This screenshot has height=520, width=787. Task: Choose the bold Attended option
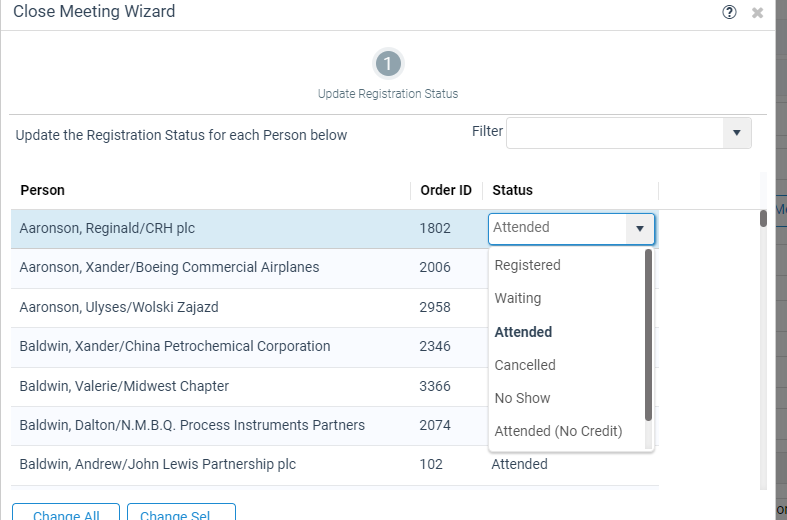(567, 332)
